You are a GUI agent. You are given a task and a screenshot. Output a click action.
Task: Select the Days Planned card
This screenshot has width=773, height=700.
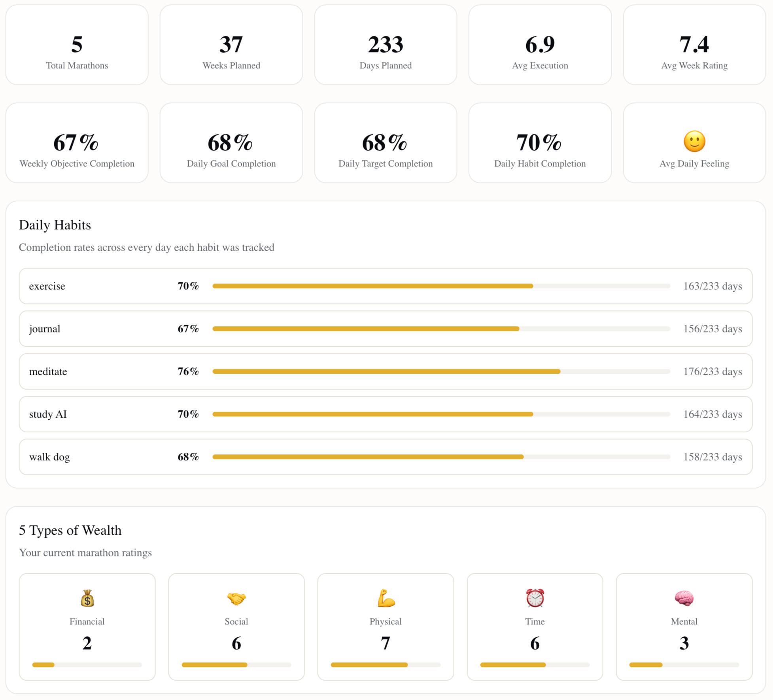click(x=386, y=45)
